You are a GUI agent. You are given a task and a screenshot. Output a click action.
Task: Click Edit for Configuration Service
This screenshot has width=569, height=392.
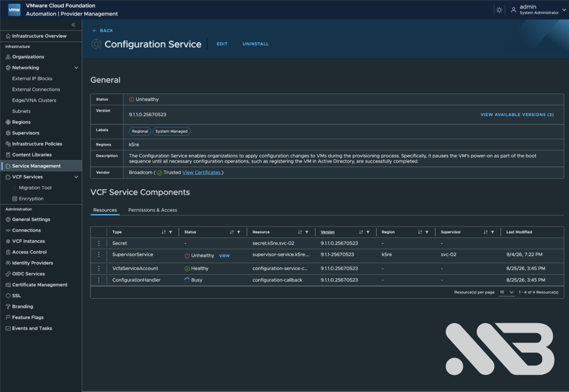coord(222,44)
